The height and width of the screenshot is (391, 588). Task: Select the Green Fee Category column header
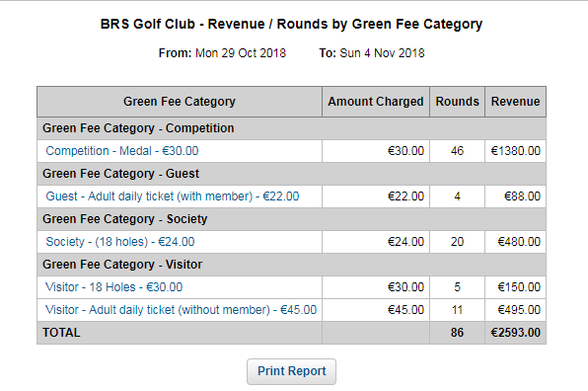180,102
